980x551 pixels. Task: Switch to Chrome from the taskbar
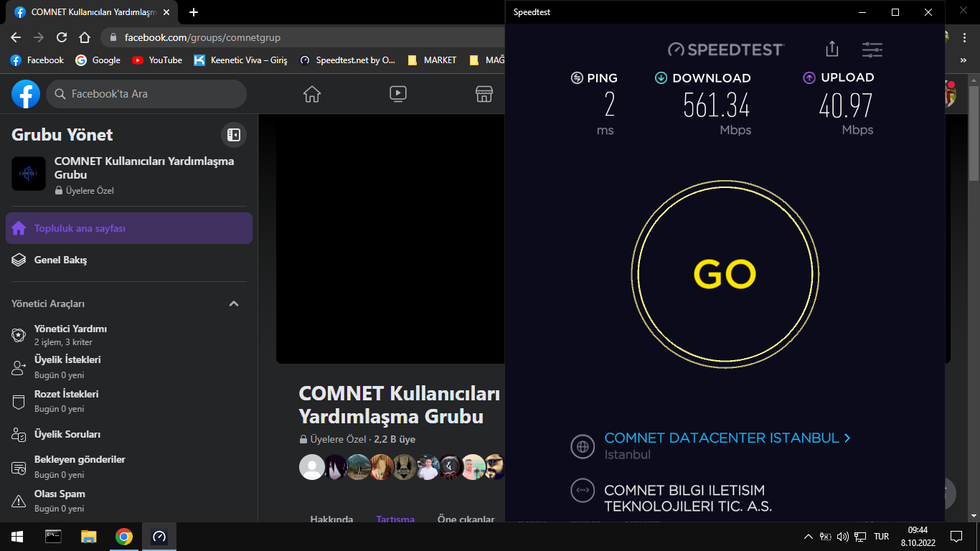(x=124, y=537)
